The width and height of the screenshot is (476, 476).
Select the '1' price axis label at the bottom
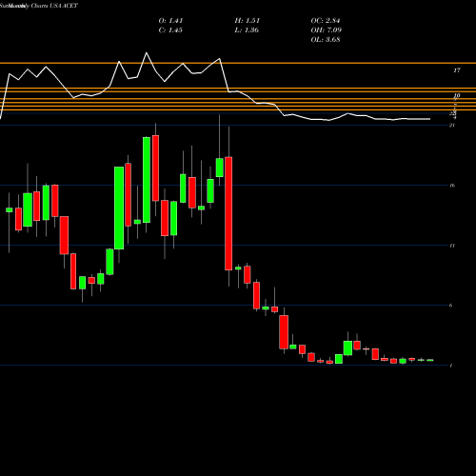451,366
